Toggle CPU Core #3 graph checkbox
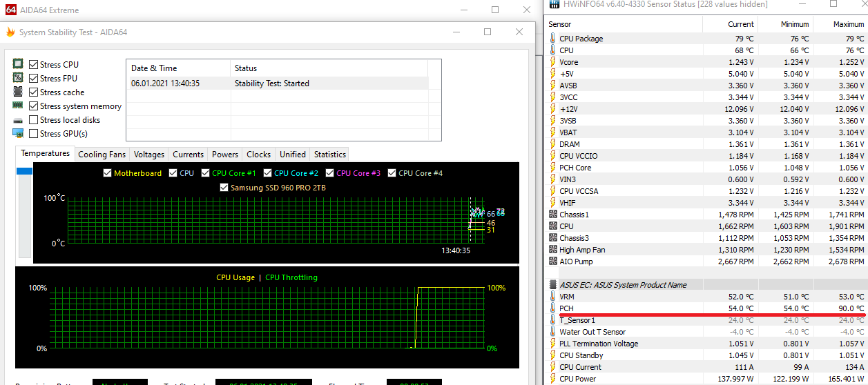868x385 pixels. [329, 173]
